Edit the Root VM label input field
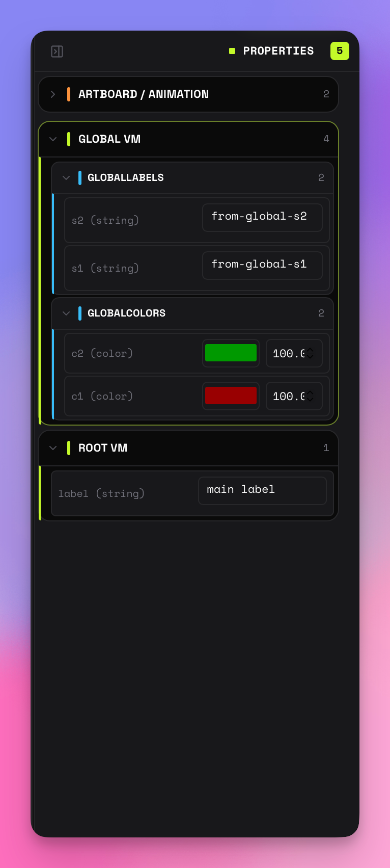Image resolution: width=390 pixels, height=868 pixels. 262,491
